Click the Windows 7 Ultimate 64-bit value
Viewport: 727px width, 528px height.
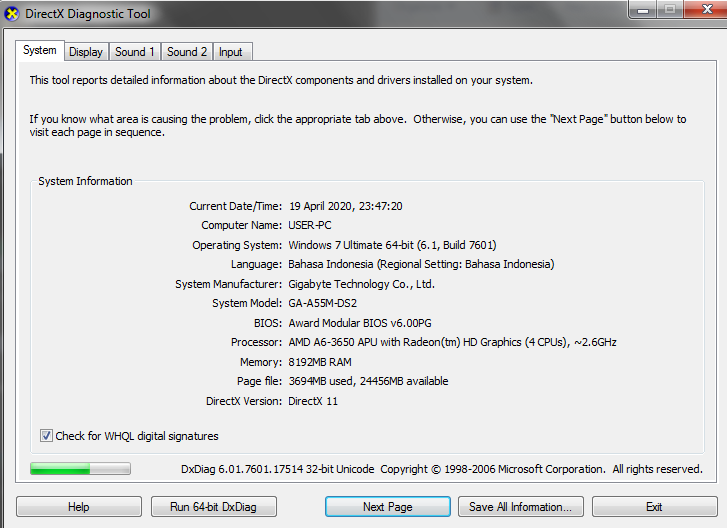tap(392, 245)
